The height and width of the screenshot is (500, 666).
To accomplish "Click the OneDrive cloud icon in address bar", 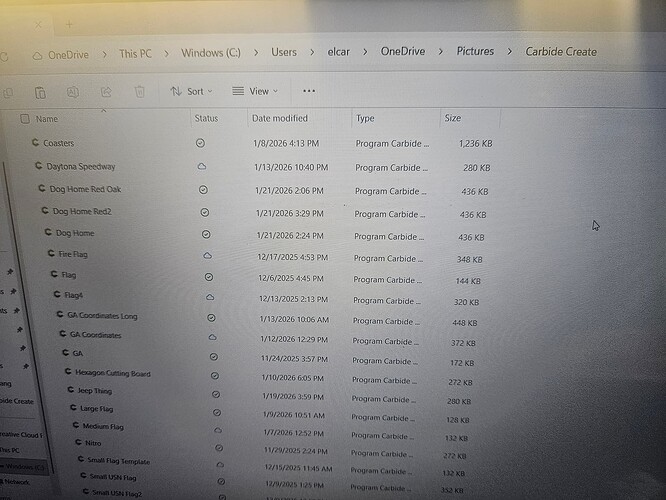I will (x=37, y=54).
